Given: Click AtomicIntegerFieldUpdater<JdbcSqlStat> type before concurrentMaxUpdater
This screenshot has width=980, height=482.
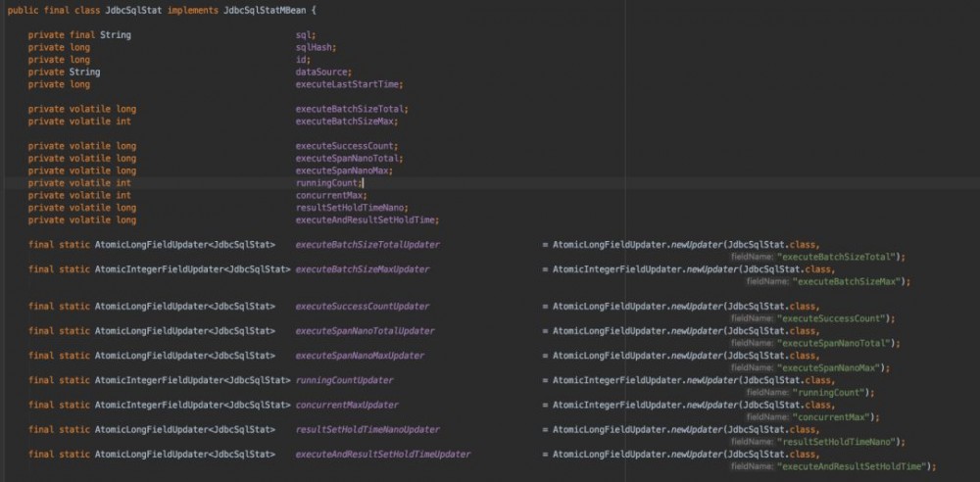Looking at the screenshot, I should click(x=192, y=406).
